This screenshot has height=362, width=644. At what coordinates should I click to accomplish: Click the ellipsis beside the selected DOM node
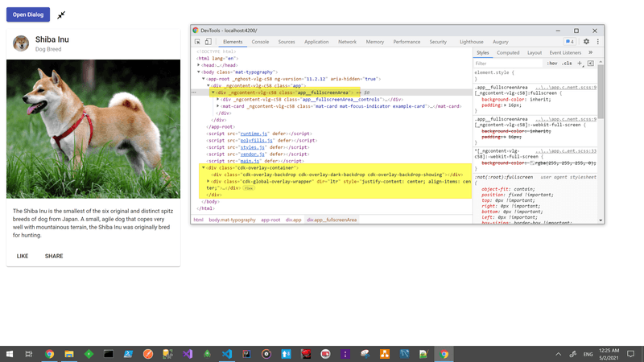(x=194, y=93)
